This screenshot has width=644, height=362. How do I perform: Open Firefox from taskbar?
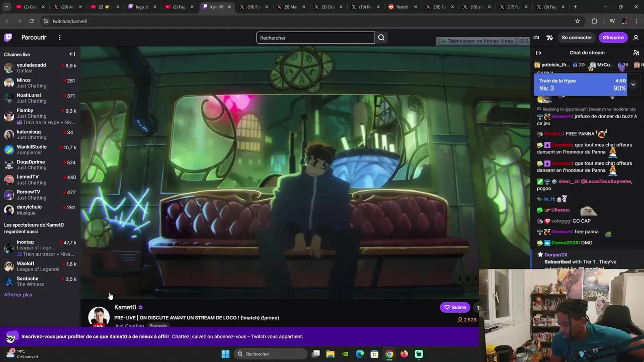404,354
